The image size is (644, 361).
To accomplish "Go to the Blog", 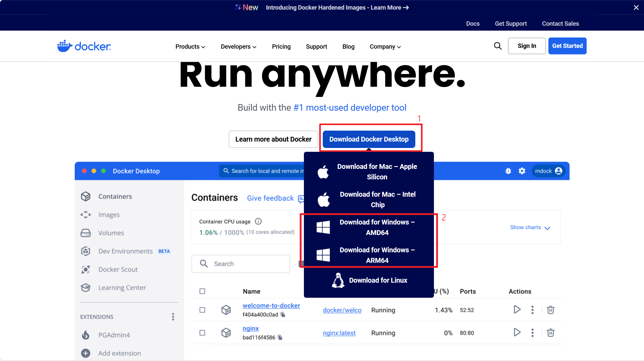I will [x=348, y=47].
